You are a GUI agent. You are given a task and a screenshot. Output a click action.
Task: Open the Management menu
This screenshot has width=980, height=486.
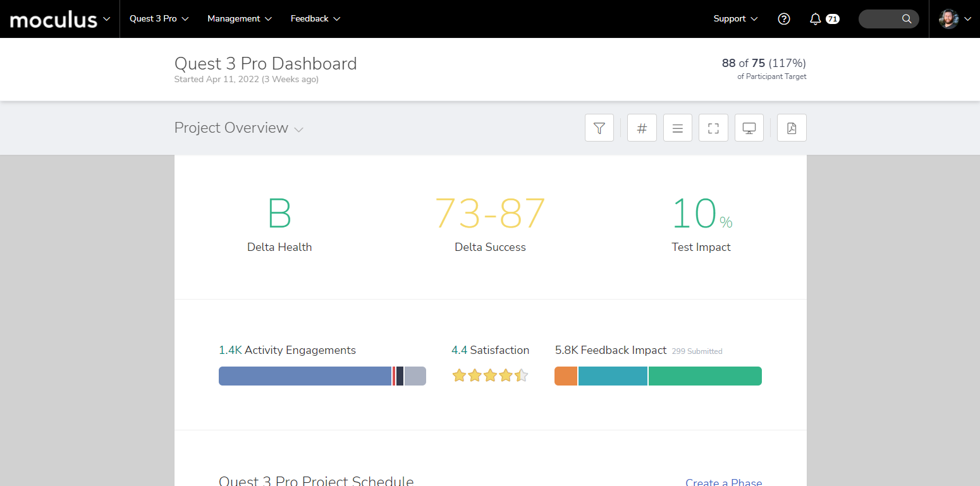pos(240,19)
